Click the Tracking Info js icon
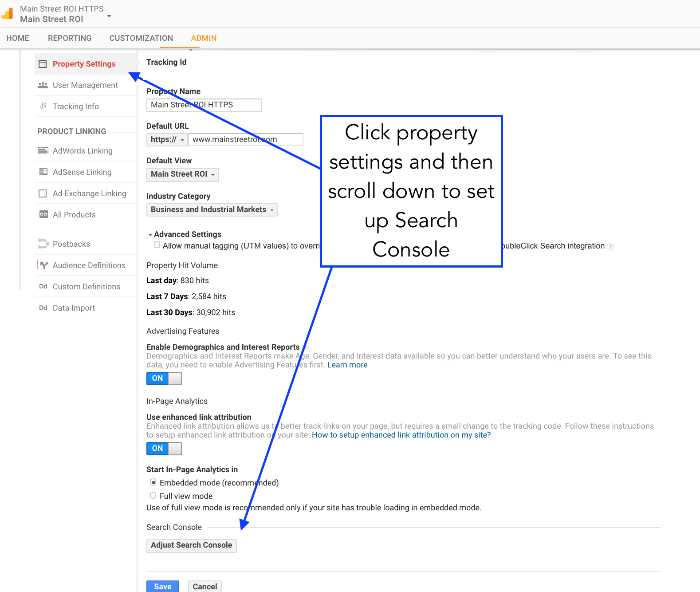700x592 pixels. click(43, 106)
